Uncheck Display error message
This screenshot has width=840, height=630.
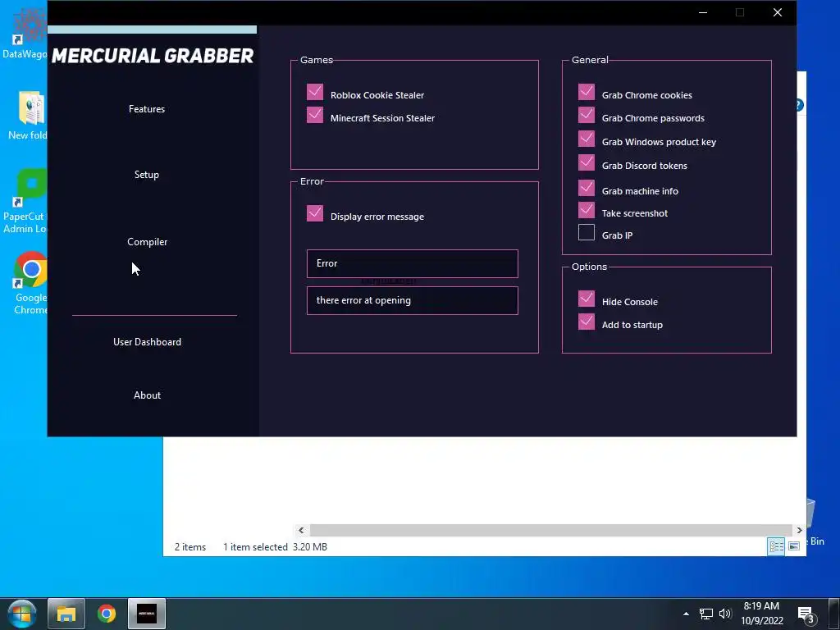coord(315,213)
